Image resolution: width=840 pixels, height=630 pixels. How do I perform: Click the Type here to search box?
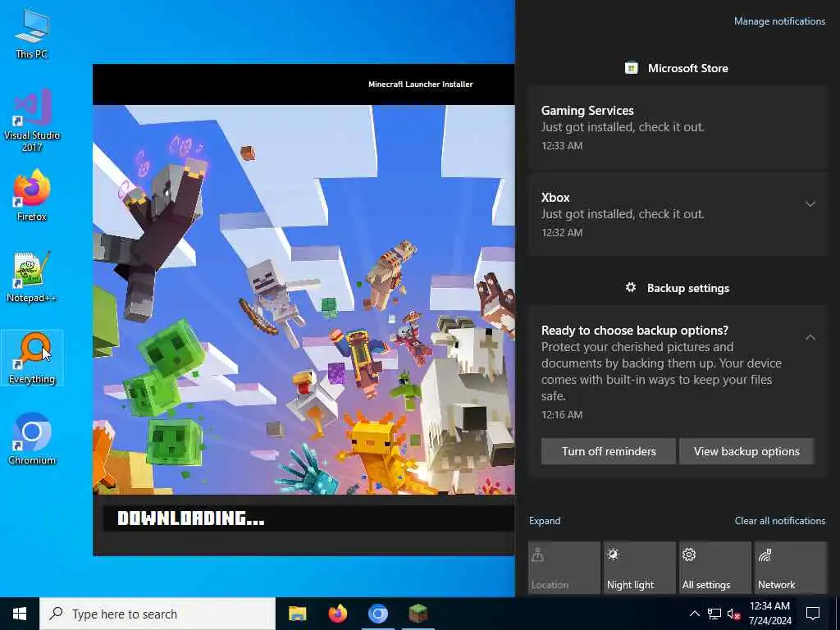(x=157, y=614)
